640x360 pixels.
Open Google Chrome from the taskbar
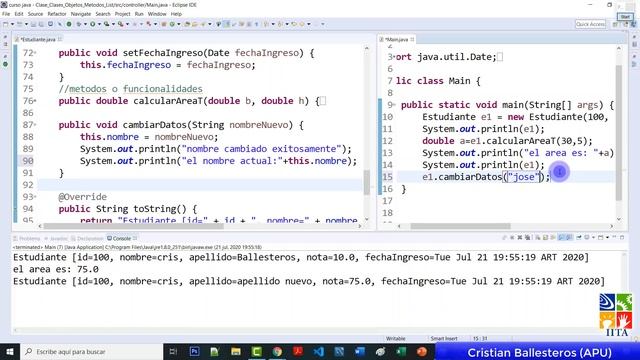[277, 351]
